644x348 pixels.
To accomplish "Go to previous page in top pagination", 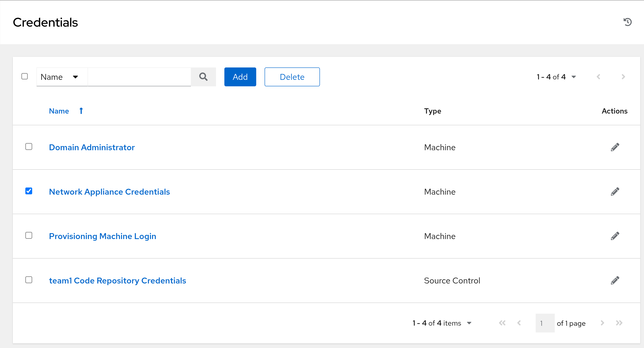I will coord(598,77).
